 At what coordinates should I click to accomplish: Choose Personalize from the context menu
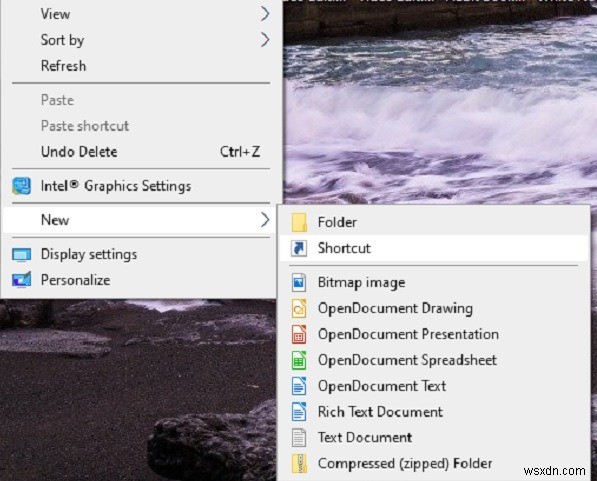tap(139, 280)
